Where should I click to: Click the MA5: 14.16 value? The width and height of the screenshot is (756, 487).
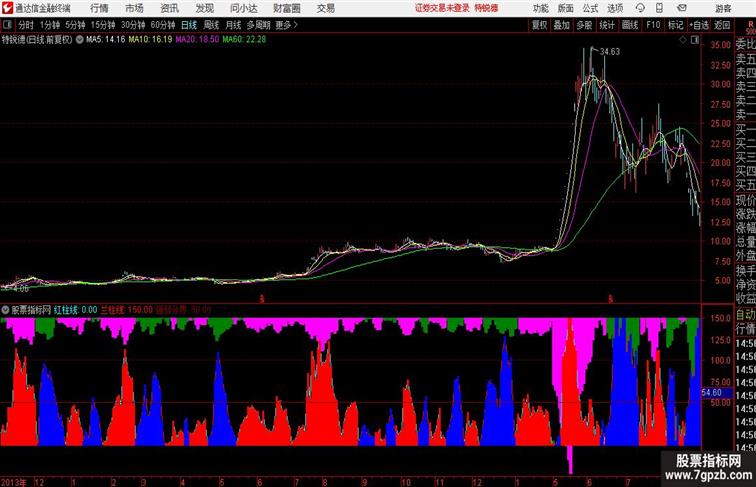pyautogui.click(x=106, y=40)
